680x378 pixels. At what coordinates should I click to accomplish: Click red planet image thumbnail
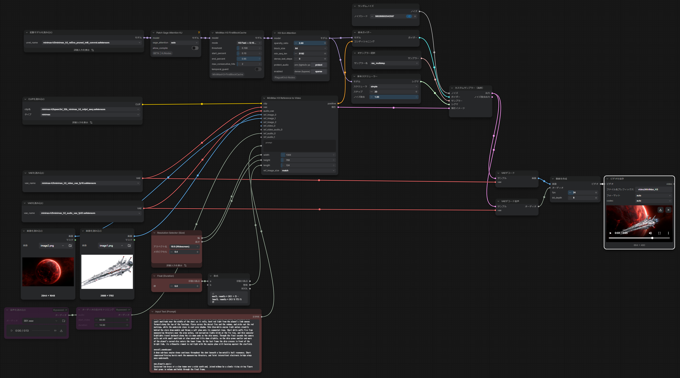[48, 272]
